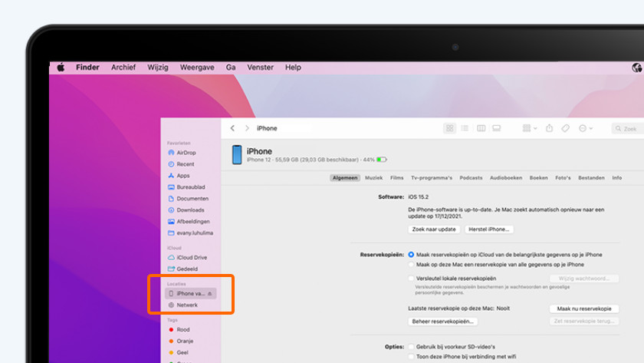The image size is (644, 363).
Task: Switch to the Audioboeken tab
Action: point(506,178)
